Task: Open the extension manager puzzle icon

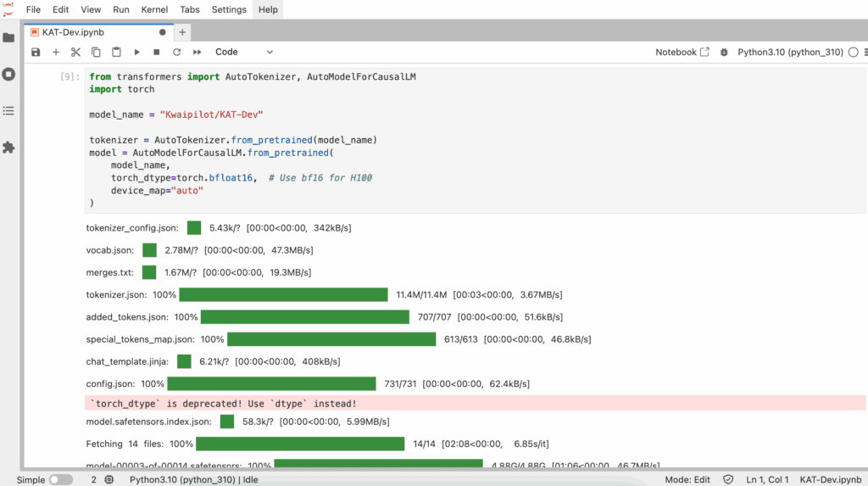Action: click(9, 147)
